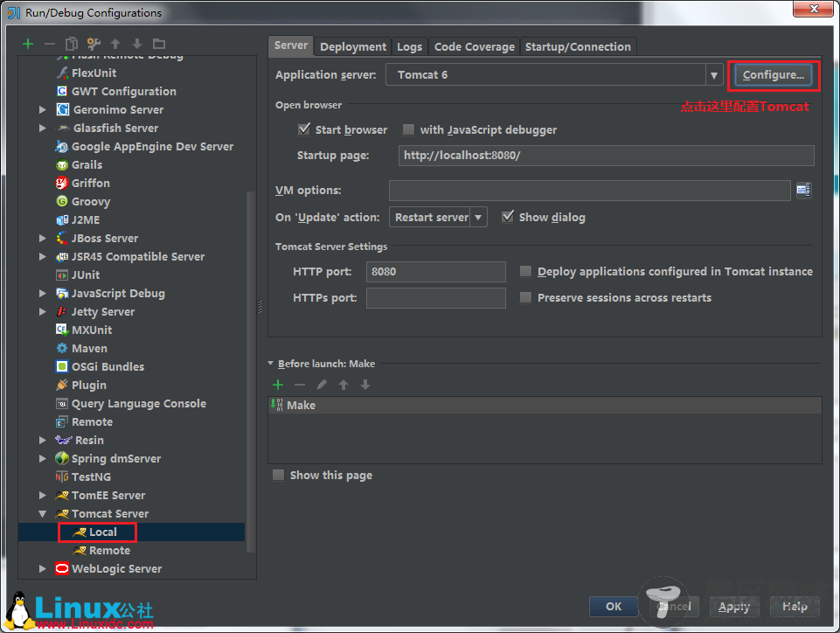The width and height of the screenshot is (840, 633).
Task: Expand the TomEE Server node
Action: [42, 495]
